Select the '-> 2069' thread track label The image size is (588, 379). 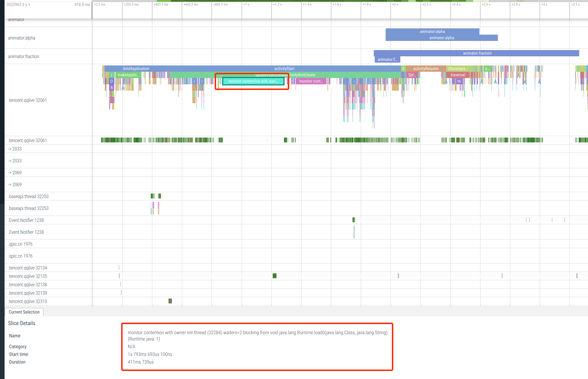point(15,172)
